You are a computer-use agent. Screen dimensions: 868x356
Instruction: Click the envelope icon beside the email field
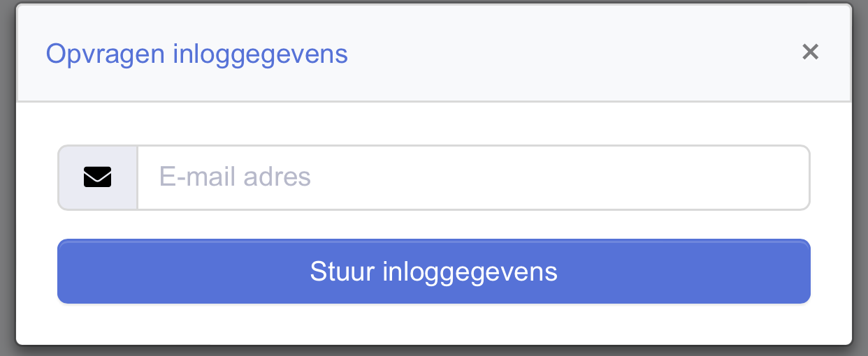pos(97,177)
